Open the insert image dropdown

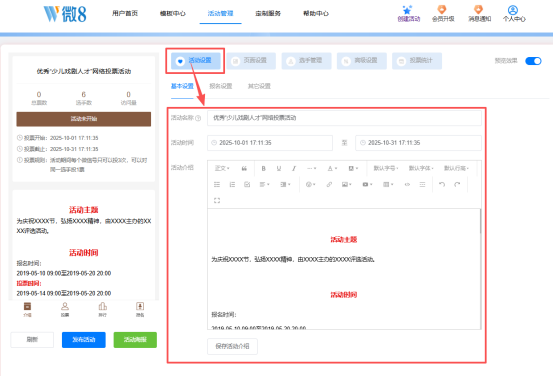click(347, 184)
